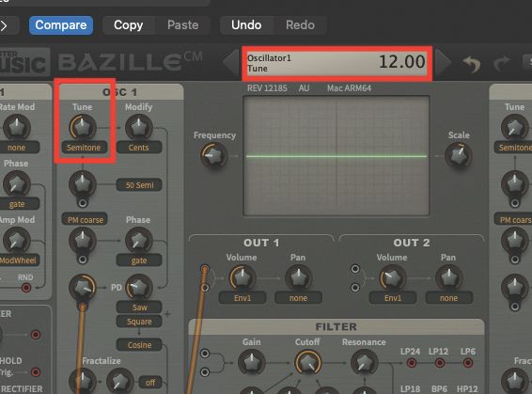Open the OSC 1 PM coarse dropdown
The image size is (532, 394).
tap(85, 220)
